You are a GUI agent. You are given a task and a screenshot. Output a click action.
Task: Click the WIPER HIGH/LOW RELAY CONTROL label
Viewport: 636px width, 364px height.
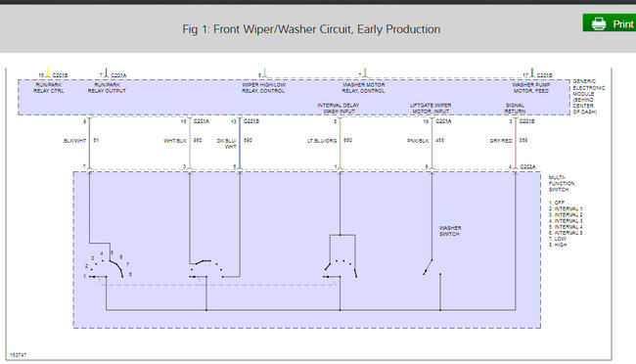coord(263,88)
